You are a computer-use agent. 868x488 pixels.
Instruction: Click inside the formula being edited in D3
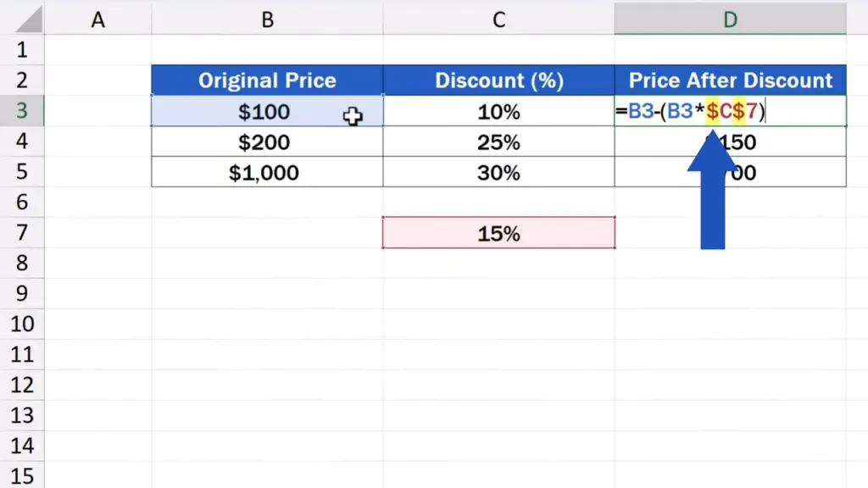click(695, 111)
